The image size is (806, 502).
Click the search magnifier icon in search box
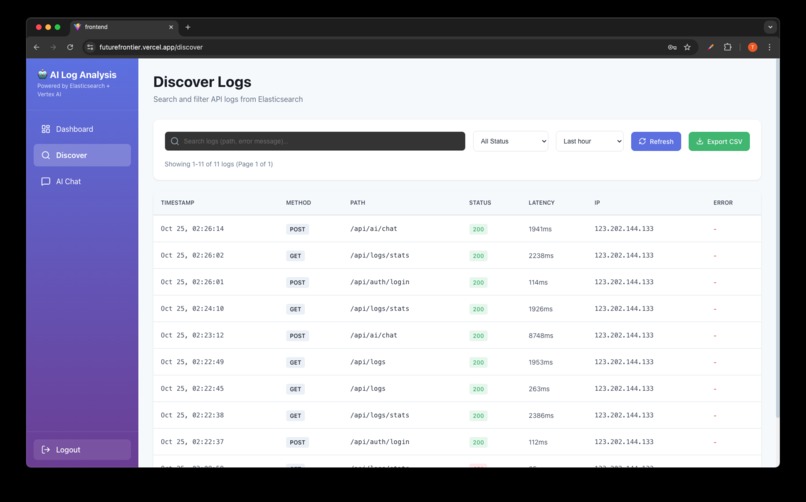click(x=175, y=141)
